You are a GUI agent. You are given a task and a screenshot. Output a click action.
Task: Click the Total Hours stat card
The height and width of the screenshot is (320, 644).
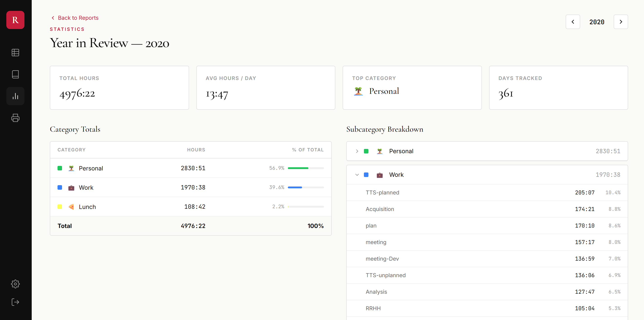[119, 87]
